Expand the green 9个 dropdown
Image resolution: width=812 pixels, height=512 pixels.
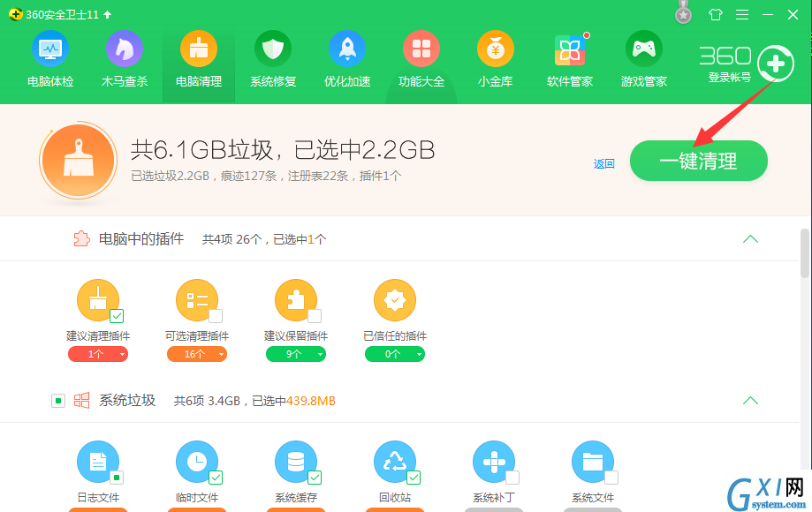coord(296,354)
